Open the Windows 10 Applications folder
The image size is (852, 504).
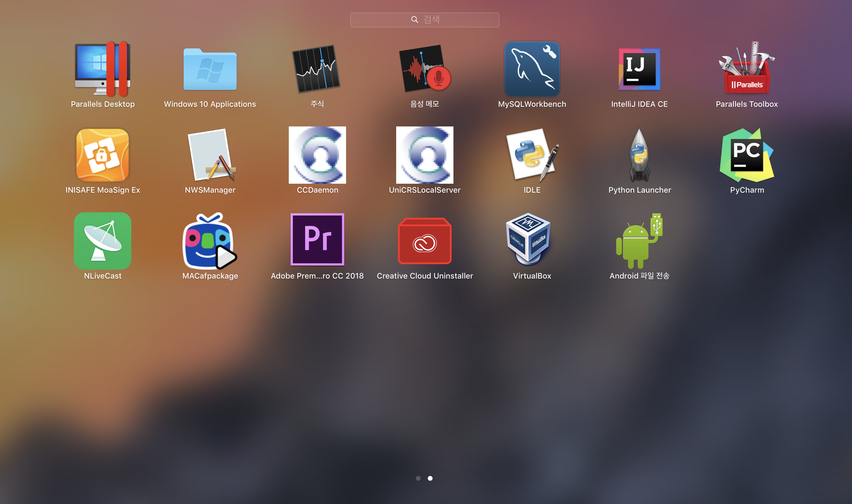click(210, 69)
